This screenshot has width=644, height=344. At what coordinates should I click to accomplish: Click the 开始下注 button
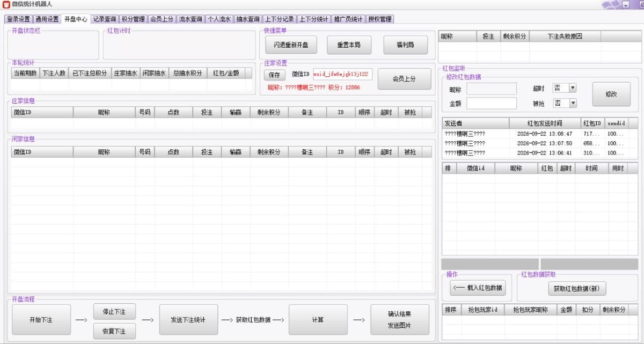[41, 319]
